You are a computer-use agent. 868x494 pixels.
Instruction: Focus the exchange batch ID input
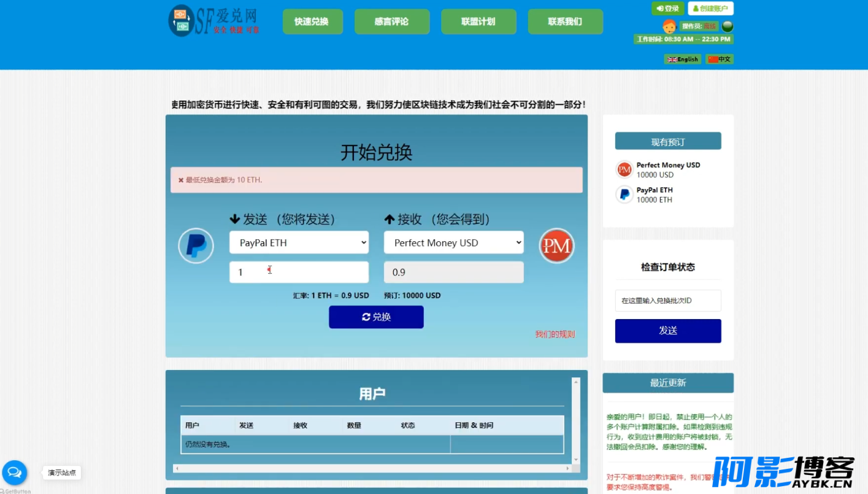[668, 301]
